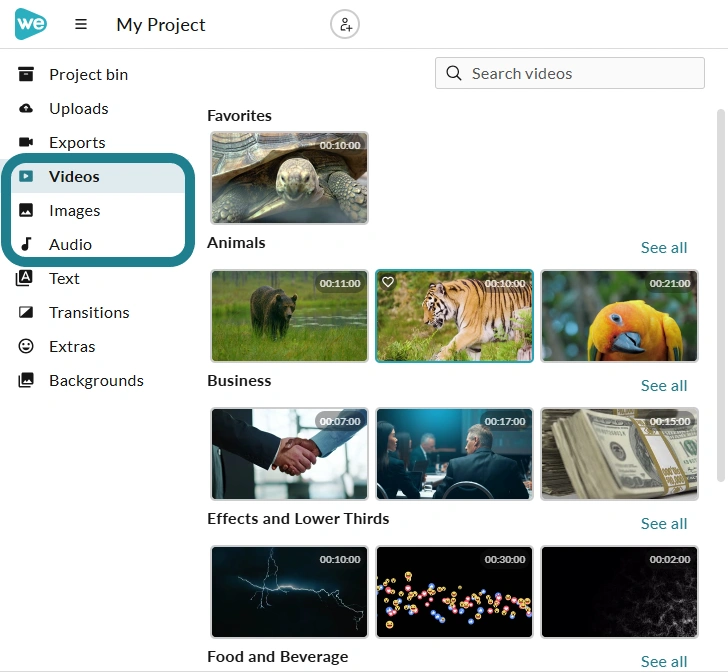See all Food and Beverage videos
This screenshot has width=728, height=672.
point(663,661)
